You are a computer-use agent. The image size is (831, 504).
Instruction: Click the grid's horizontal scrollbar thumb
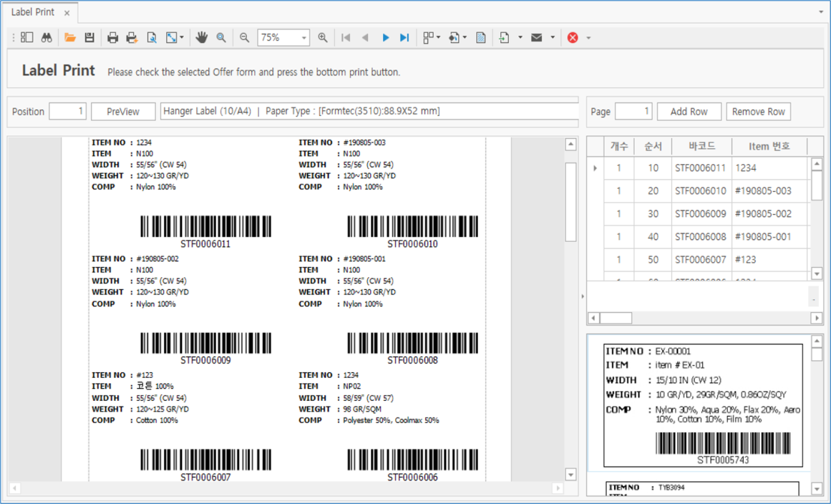point(616,318)
